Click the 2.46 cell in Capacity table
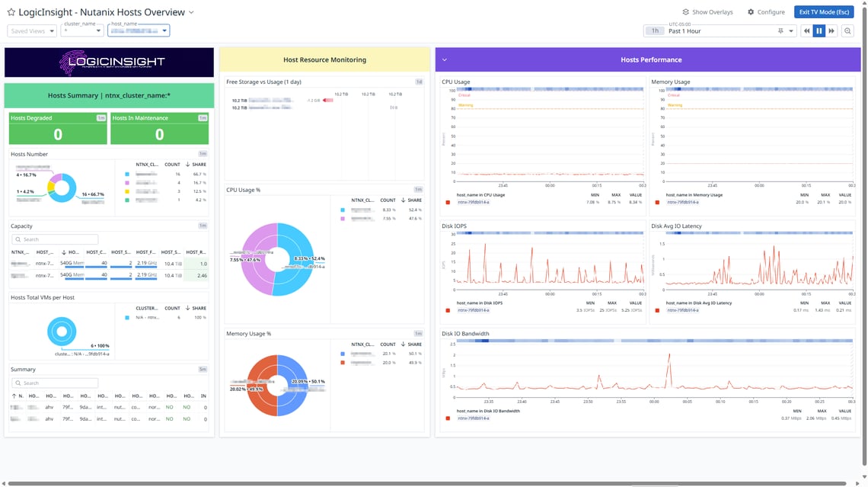Image resolution: width=868 pixels, height=487 pixels. tap(196, 275)
